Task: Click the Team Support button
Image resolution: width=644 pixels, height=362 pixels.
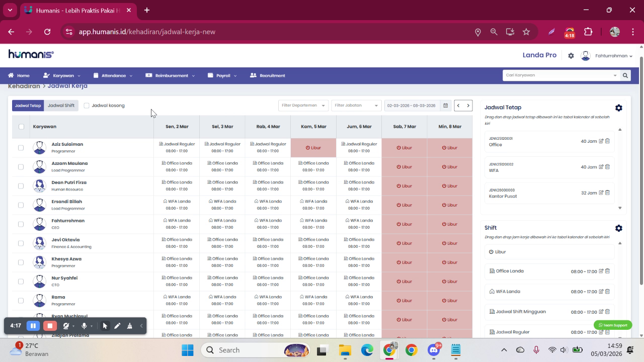Action: pos(613,325)
